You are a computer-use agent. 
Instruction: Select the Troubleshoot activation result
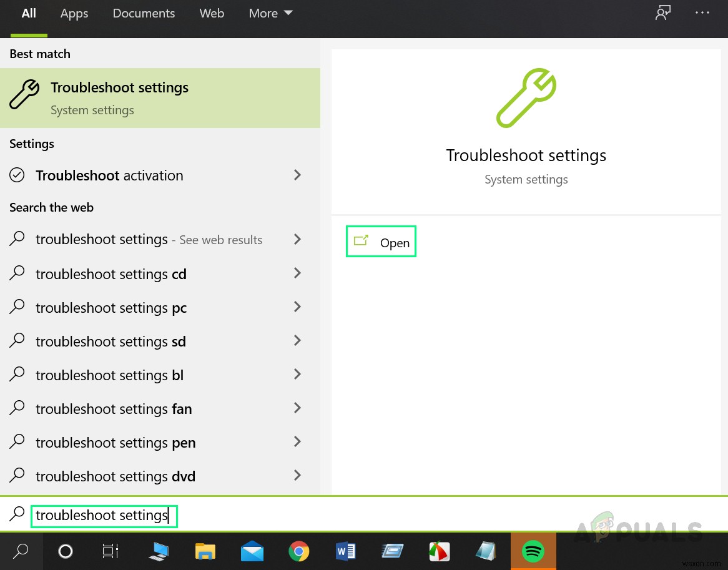pyautogui.click(x=160, y=175)
